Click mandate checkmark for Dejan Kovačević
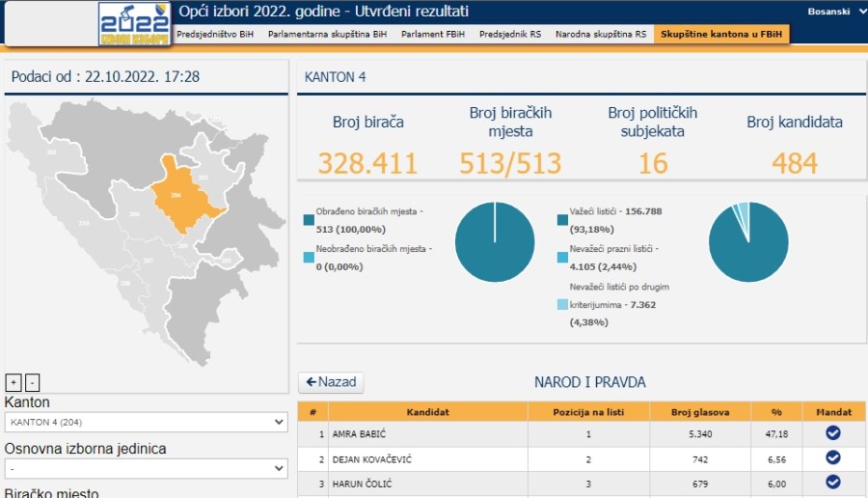 coord(832,458)
